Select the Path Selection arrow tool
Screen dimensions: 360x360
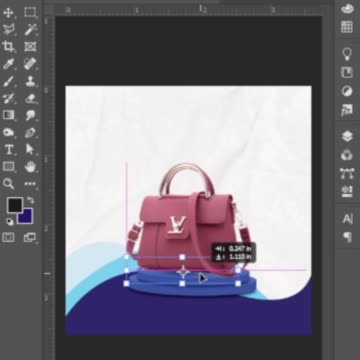(30, 149)
